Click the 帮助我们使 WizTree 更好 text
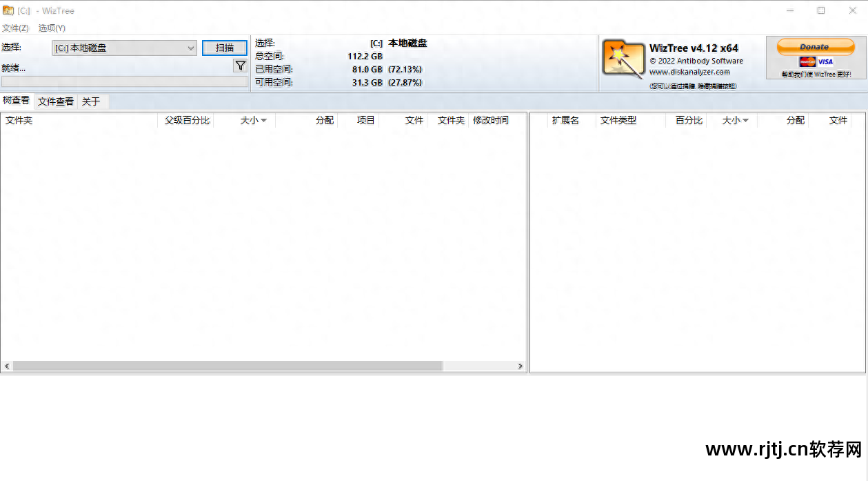 click(x=816, y=74)
